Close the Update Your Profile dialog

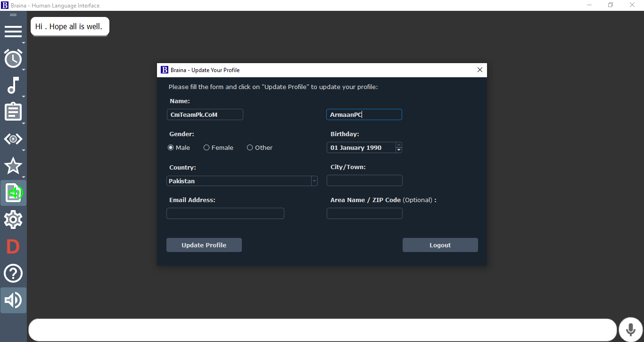[480, 70]
